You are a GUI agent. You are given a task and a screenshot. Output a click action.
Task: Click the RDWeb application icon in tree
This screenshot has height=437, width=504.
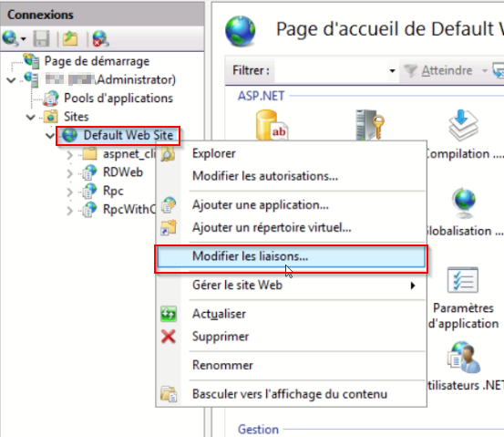pos(89,172)
